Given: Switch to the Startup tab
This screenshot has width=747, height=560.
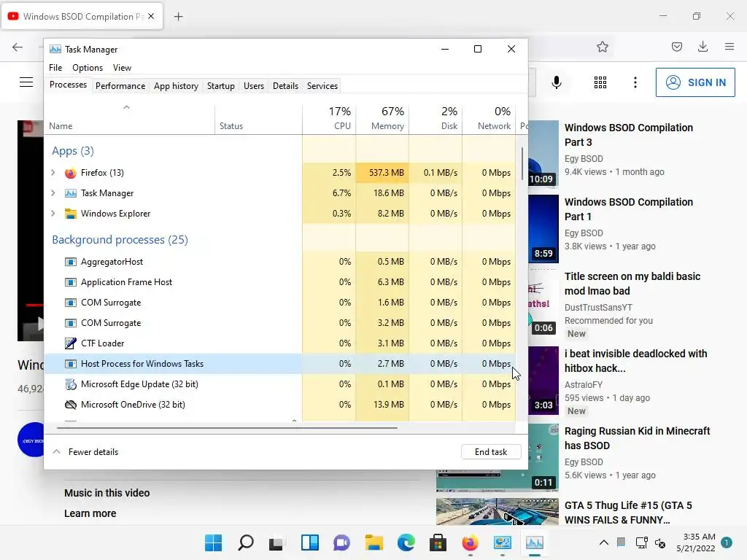Looking at the screenshot, I should coord(220,86).
